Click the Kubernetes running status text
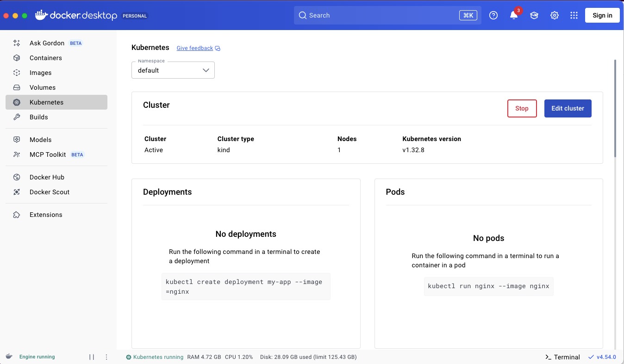 point(158,357)
